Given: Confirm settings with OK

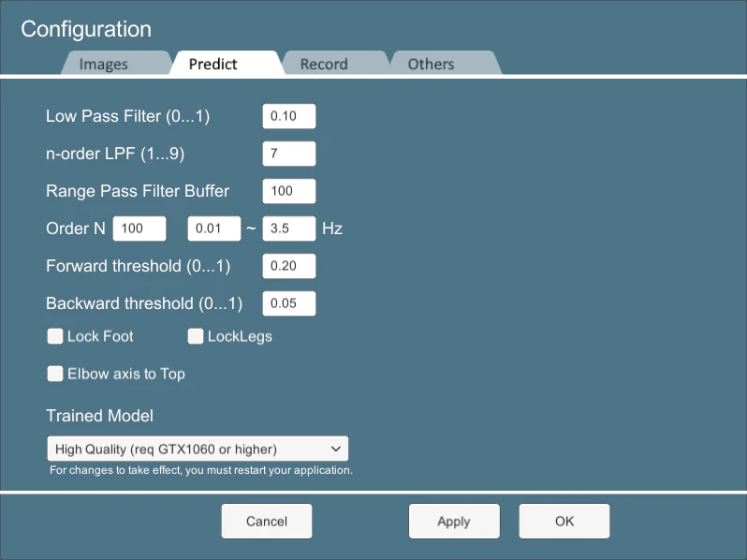Looking at the screenshot, I should 564,522.
